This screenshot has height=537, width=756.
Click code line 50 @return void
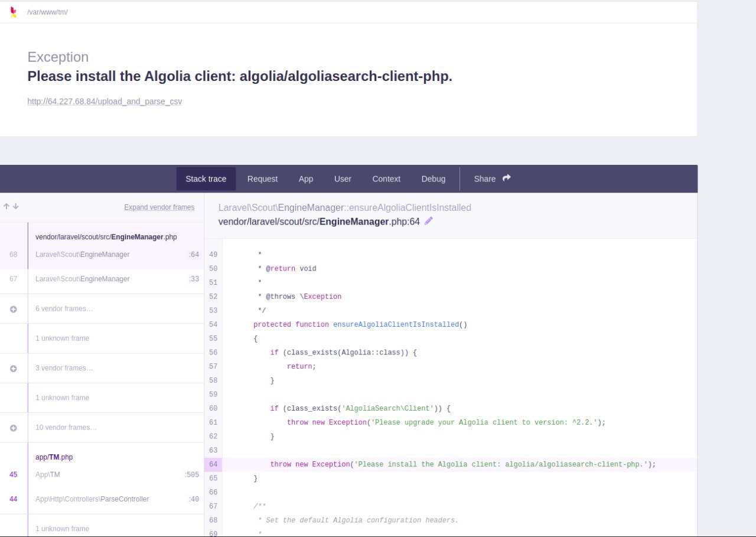click(287, 268)
